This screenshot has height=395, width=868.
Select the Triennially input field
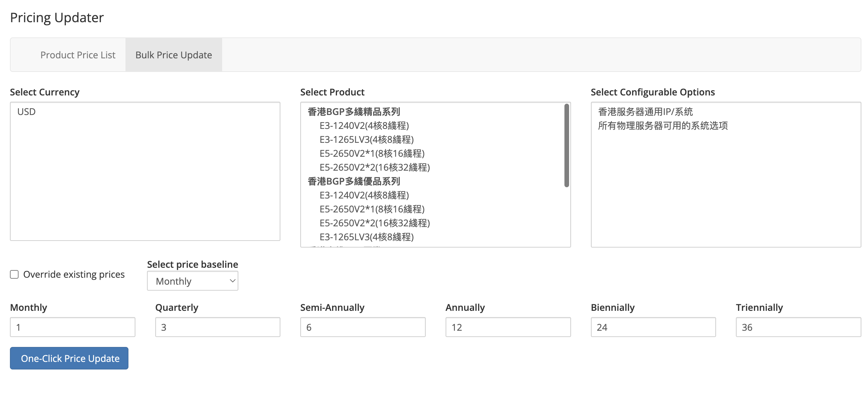[x=798, y=327]
